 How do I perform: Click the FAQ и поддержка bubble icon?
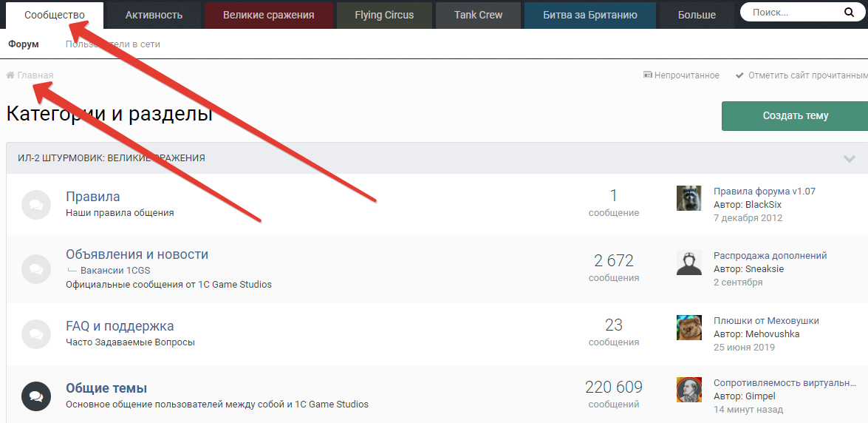click(35, 334)
